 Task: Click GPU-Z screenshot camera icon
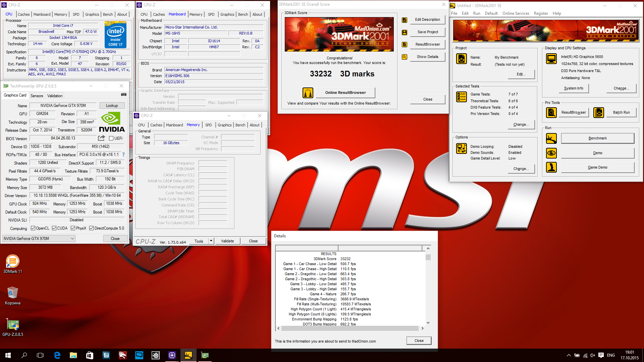(124, 95)
